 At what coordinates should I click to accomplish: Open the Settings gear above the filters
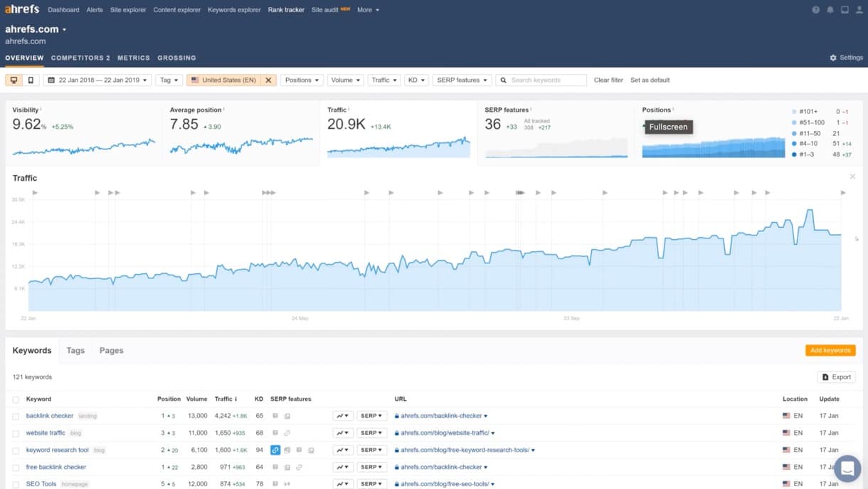845,58
